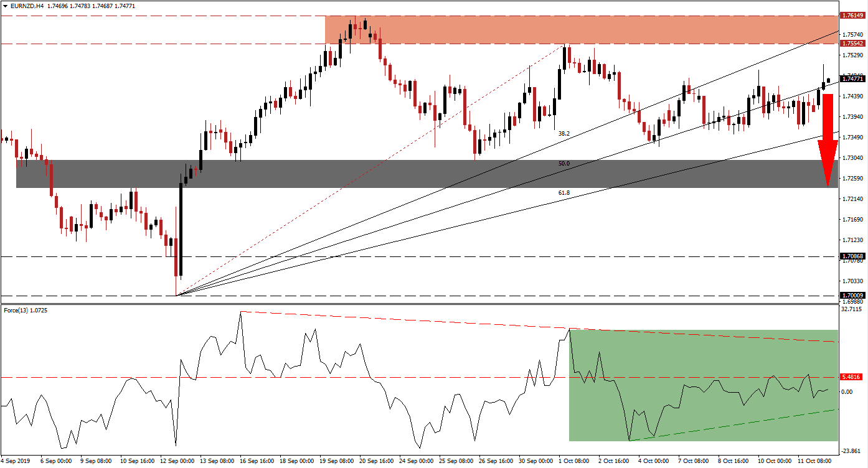Viewport: 868px width, 468px height.
Task: Click the 50.0 Fibonacci retracement label
Action: point(565,163)
